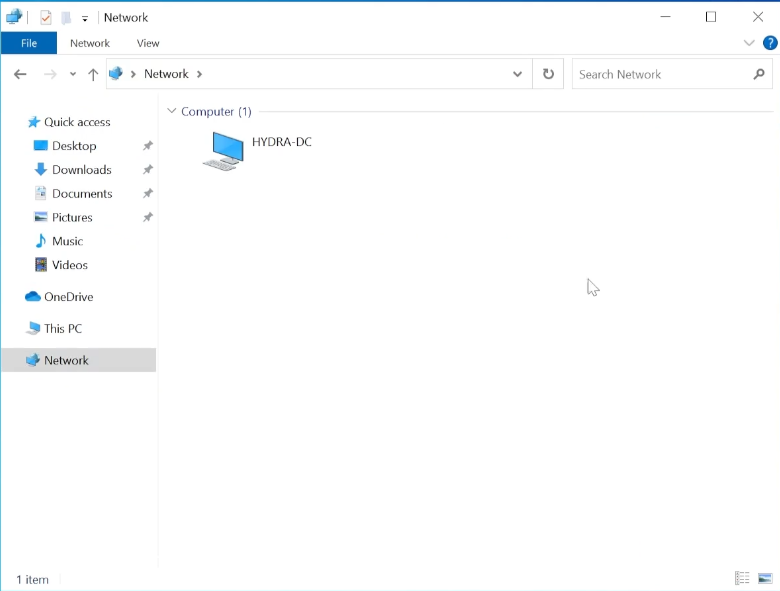
Task: Click the Up directory arrow
Action: (x=93, y=74)
